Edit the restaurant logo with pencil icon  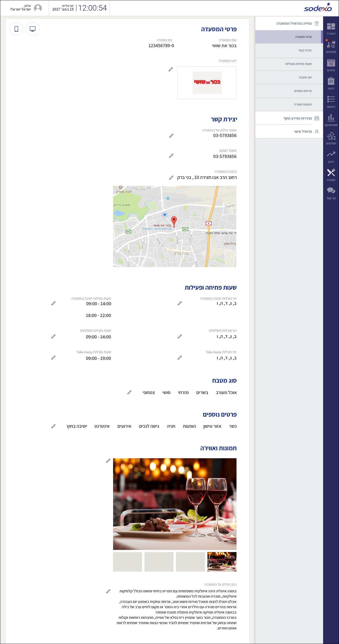tap(171, 69)
